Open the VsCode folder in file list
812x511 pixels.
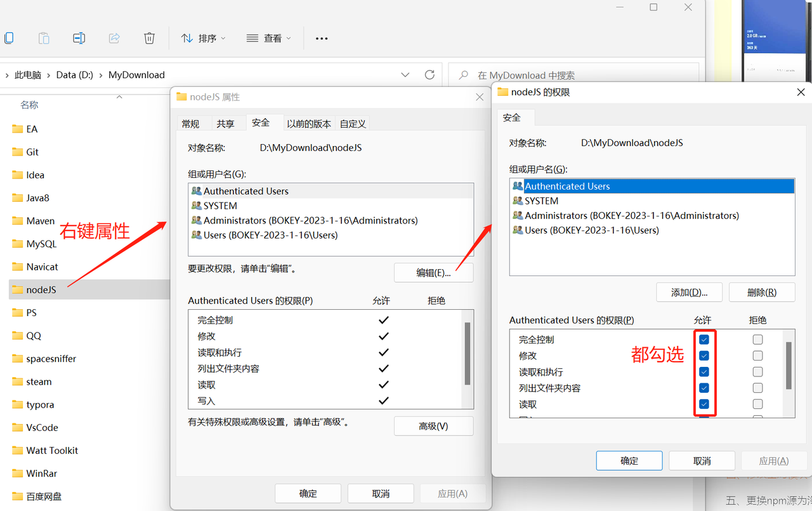pyautogui.click(x=42, y=427)
